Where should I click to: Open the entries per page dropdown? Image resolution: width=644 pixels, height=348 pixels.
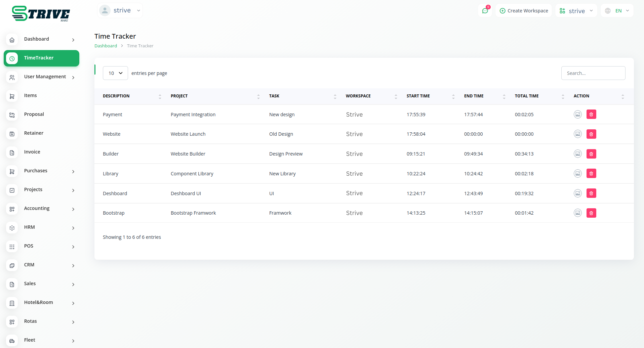(115, 73)
